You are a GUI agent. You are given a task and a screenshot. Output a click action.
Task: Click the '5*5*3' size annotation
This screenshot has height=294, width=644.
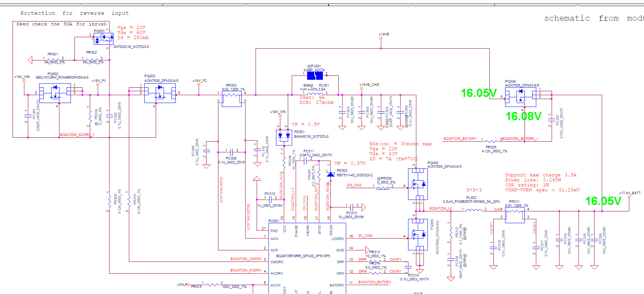point(474,190)
